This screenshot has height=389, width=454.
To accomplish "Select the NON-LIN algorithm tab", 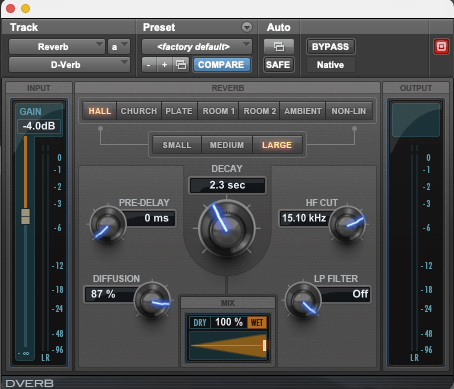I will (x=349, y=111).
